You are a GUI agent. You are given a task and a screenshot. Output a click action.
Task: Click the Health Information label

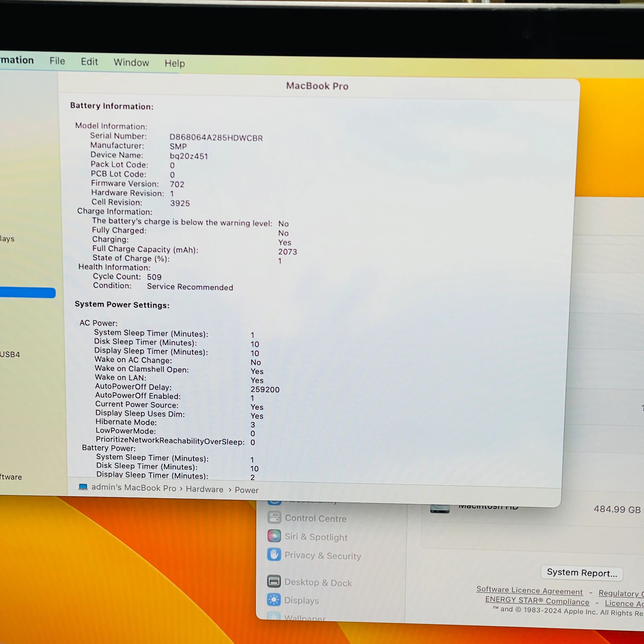coord(114,267)
